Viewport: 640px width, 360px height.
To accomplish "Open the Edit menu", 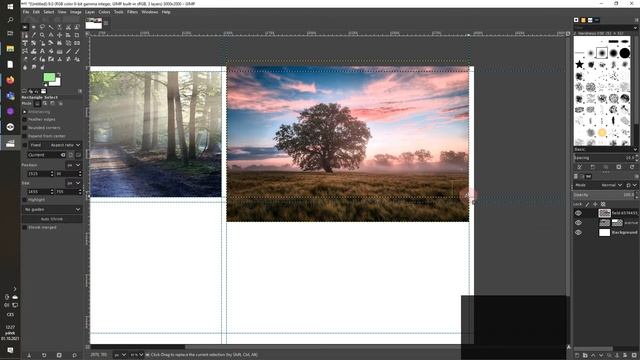I will point(36,12).
